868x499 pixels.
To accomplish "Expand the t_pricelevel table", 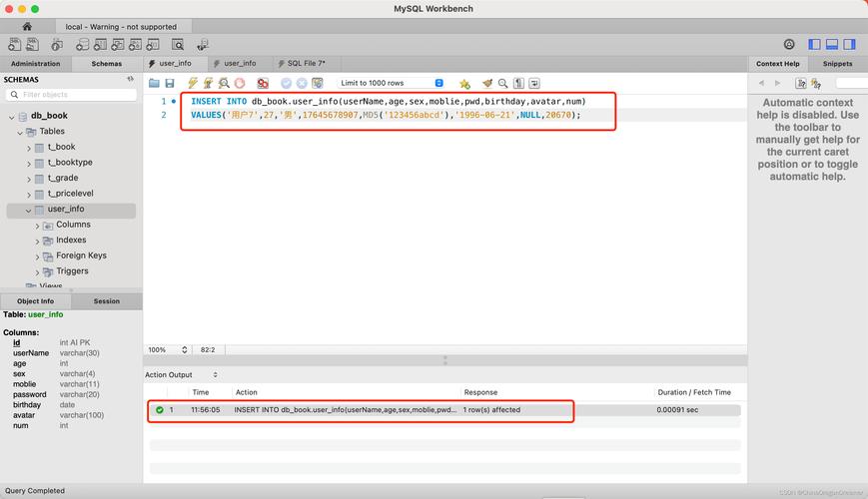I will pyautogui.click(x=29, y=195).
